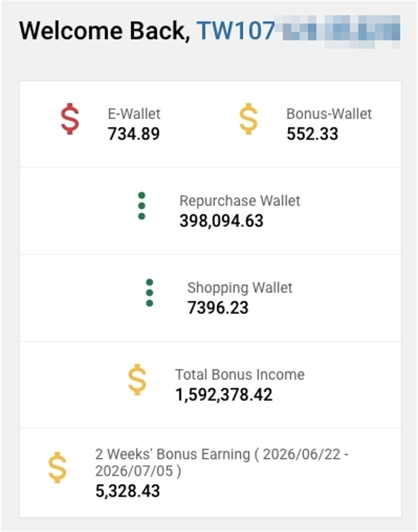Click the total bonus amount 1,592,378.42
Screen dimensions: 418x532
click(224, 395)
